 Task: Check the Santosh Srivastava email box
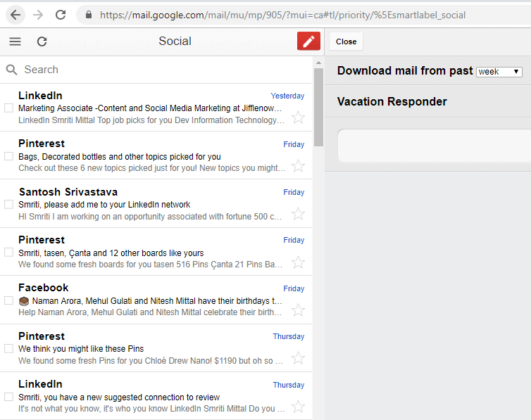pos(9,204)
